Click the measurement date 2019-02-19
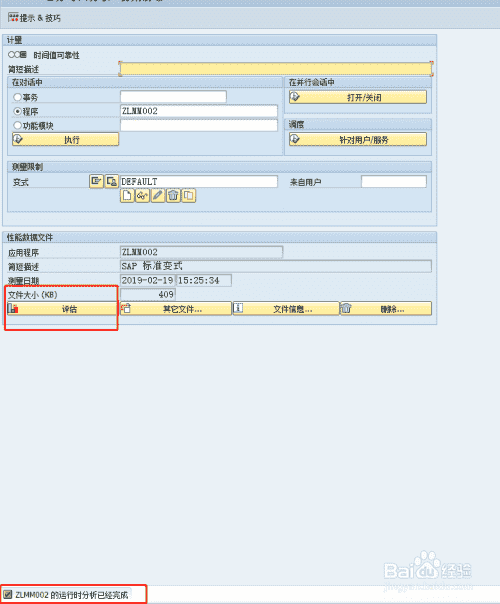The width and height of the screenshot is (500, 604). pos(148,280)
